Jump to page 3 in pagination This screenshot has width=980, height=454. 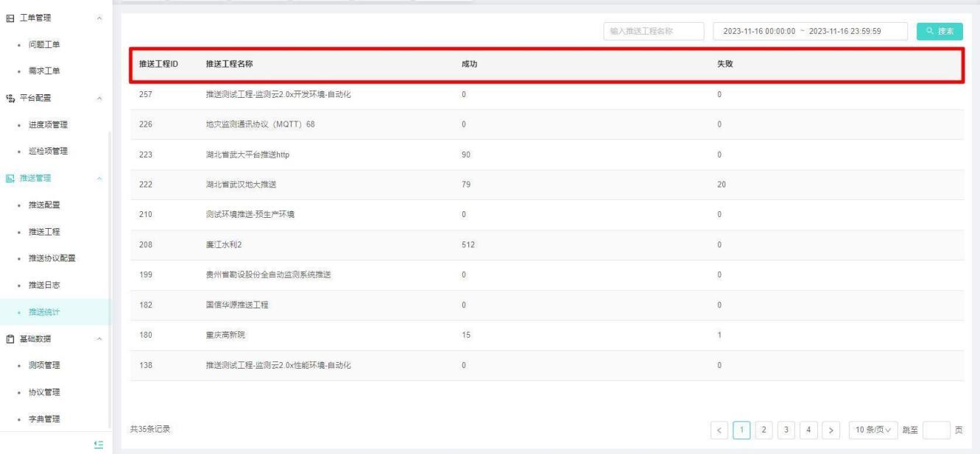786,429
